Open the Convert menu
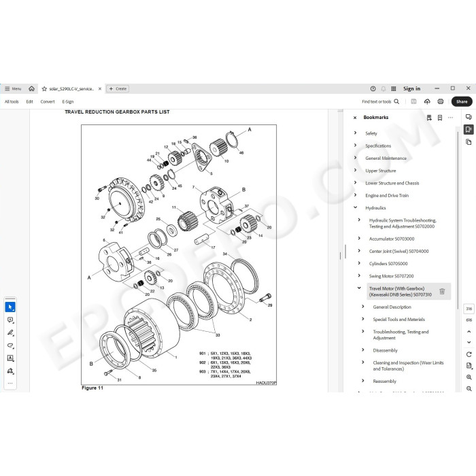Screen dimensions: 476x476 [x=48, y=102]
